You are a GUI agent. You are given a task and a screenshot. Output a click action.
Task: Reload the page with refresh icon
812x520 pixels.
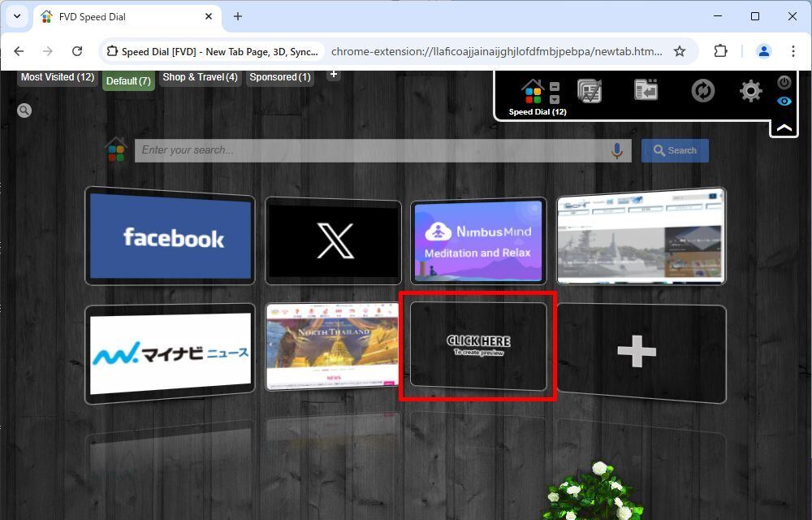coord(77,51)
